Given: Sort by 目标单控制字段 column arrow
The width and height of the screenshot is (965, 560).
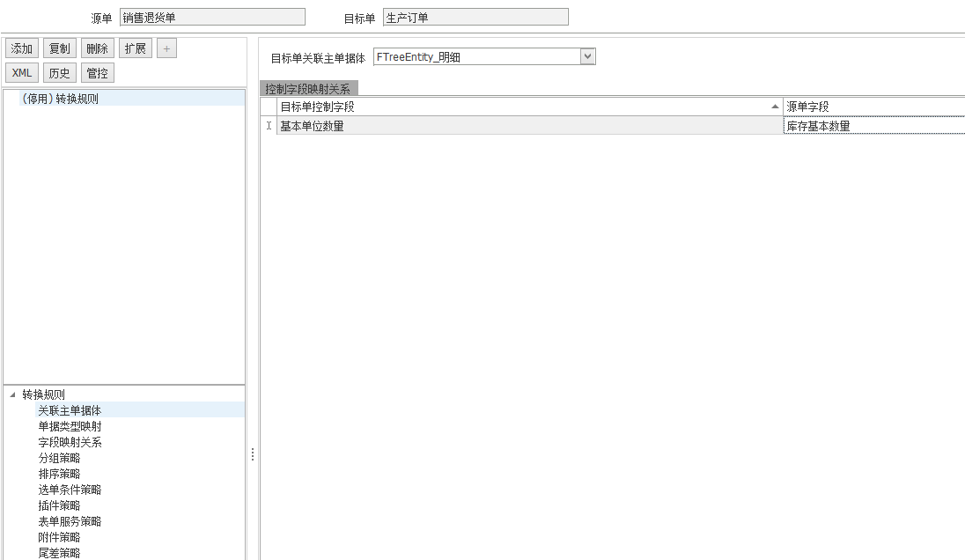Looking at the screenshot, I should (775, 107).
